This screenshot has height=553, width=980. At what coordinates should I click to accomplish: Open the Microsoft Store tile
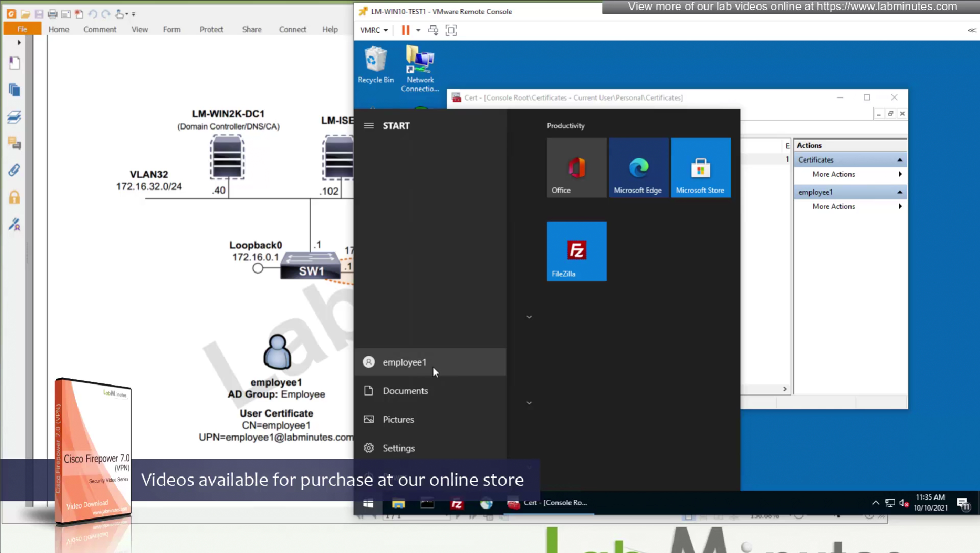click(700, 167)
